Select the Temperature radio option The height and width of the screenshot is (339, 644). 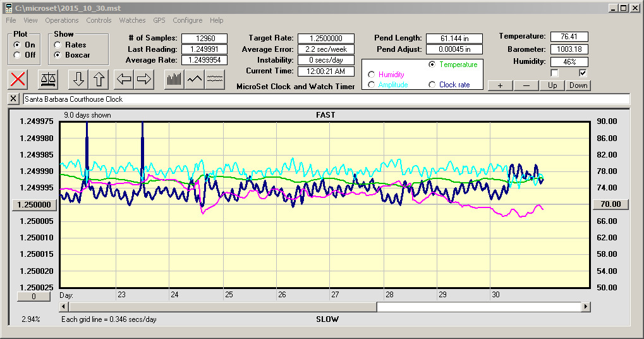pyautogui.click(x=432, y=65)
